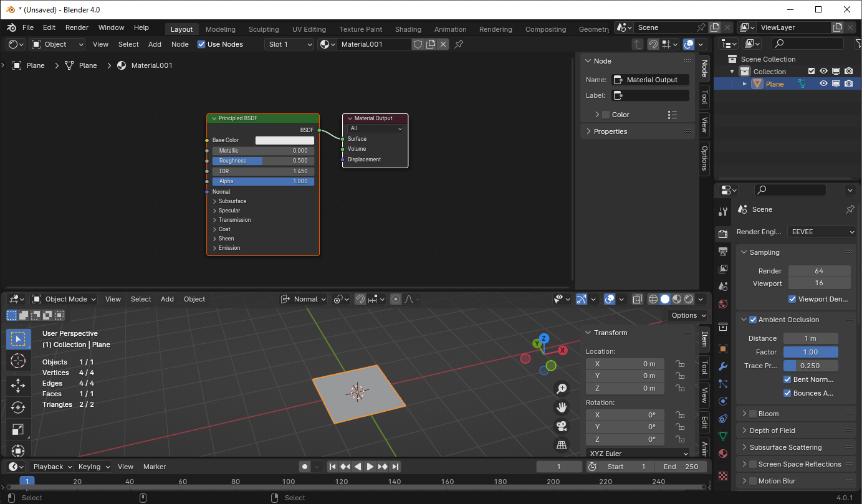This screenshot has height=504, width=862.
Task: Switch to the Shading workspace tab
Action: click(x=408, y=29)
